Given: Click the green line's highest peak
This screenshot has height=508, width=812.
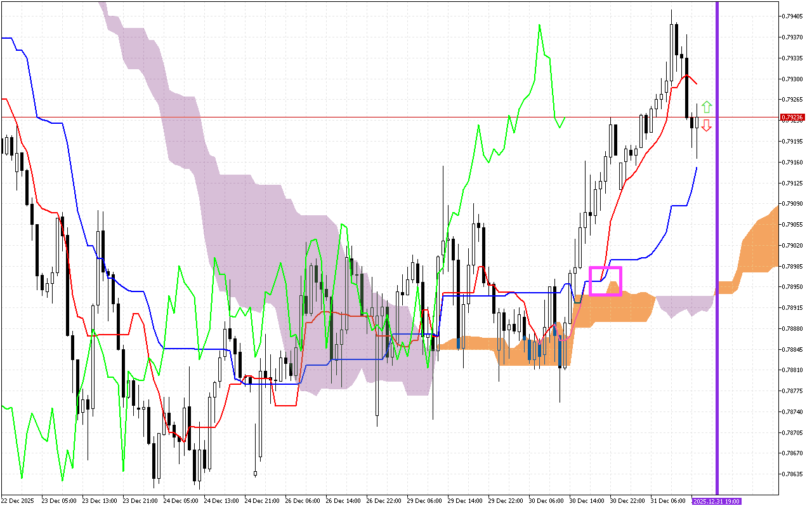Looking at the screenshot, I should click(539, 25).
